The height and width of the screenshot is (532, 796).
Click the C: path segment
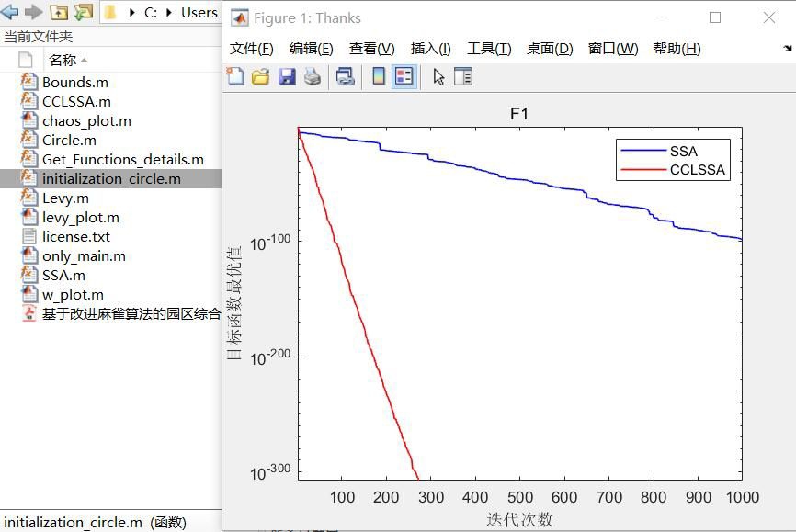click(x=150, y=13)
